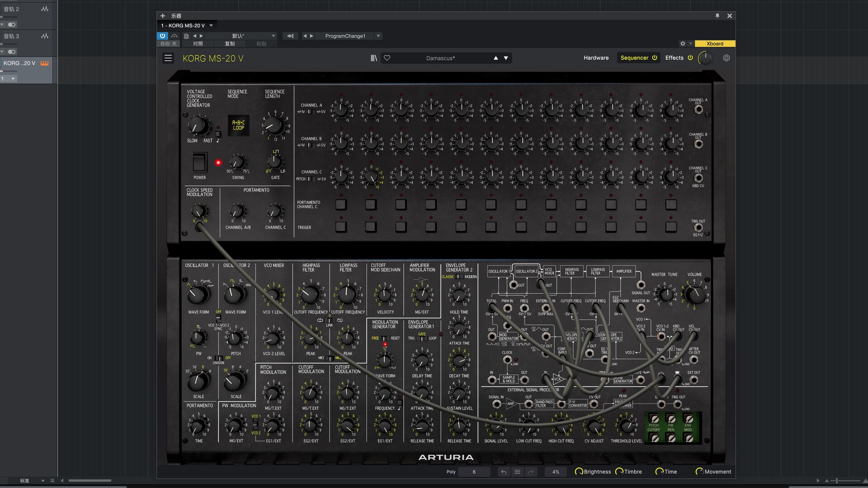Screen dimensions: 868x488
Task: Go to previous DAW preset arrow
Action: point(195,36)
